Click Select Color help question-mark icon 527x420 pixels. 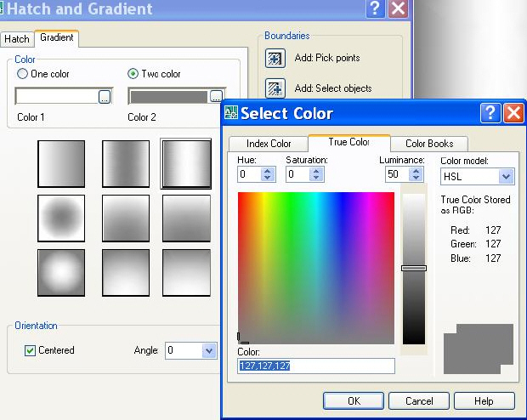(490, 113)
